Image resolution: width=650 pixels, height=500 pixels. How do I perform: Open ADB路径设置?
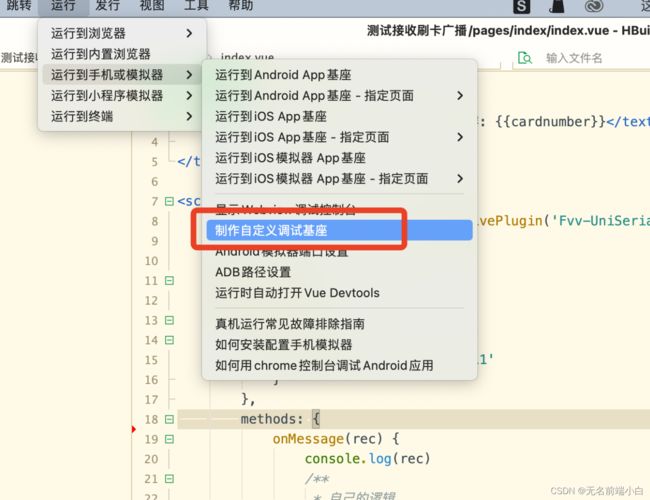[339, 272]
